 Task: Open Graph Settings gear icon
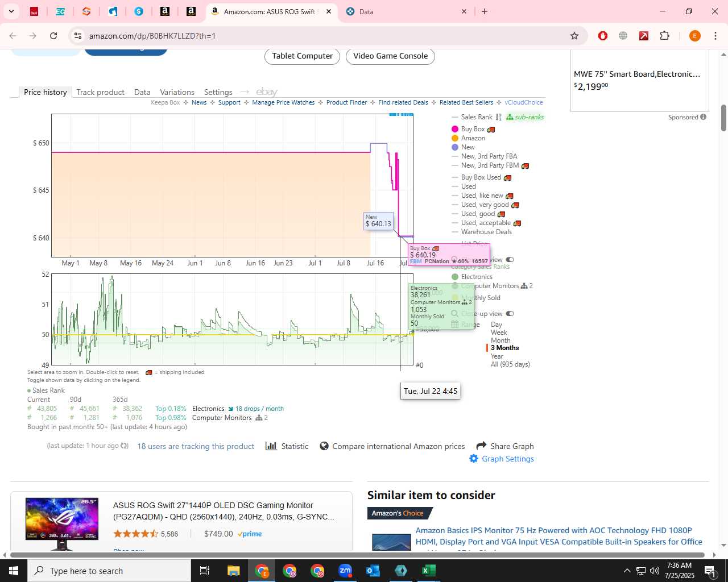click(474, 458)
